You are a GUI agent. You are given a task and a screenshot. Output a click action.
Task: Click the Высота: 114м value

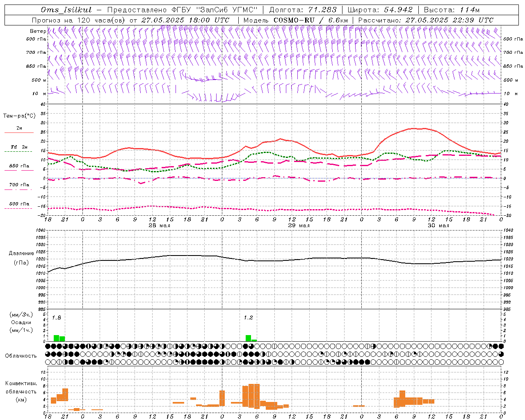pyautogui.click(x=452, y=10)
